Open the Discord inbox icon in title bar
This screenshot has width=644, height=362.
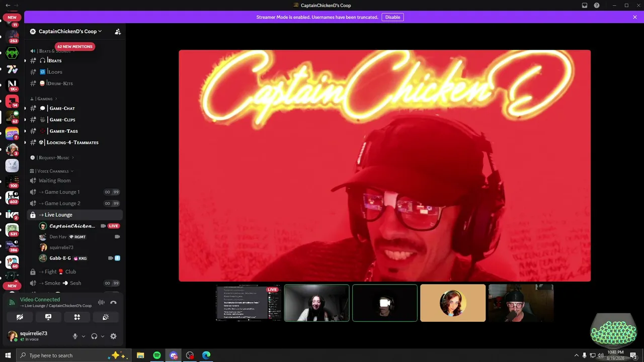585,6
